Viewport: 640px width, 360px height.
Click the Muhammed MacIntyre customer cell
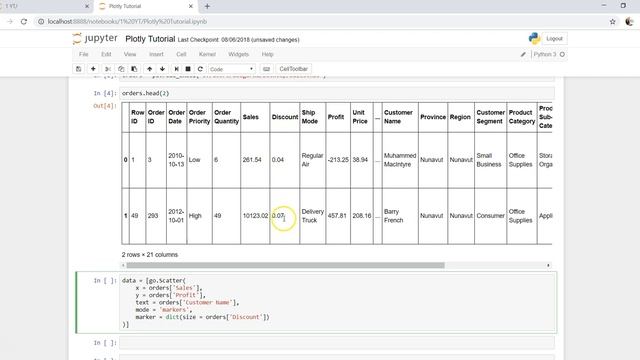click(x=400, y=160)
